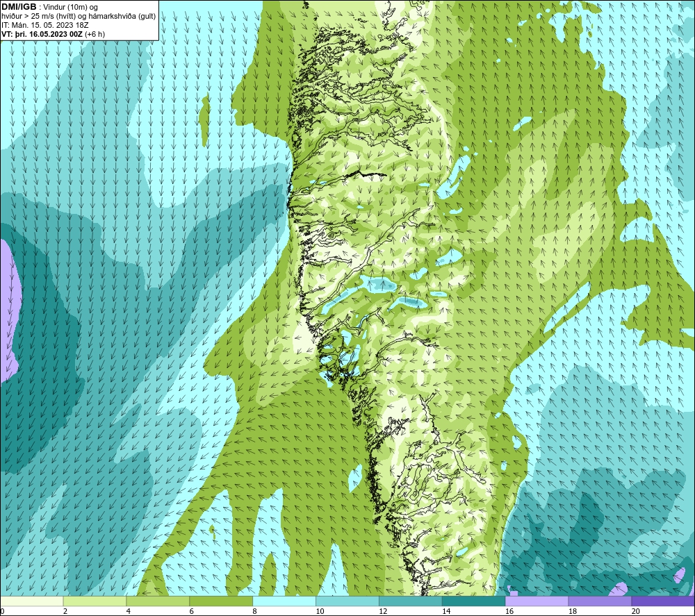Click the '4' label on the wind scale
This screenshot has width=695, height=616.
click(129, 611)
